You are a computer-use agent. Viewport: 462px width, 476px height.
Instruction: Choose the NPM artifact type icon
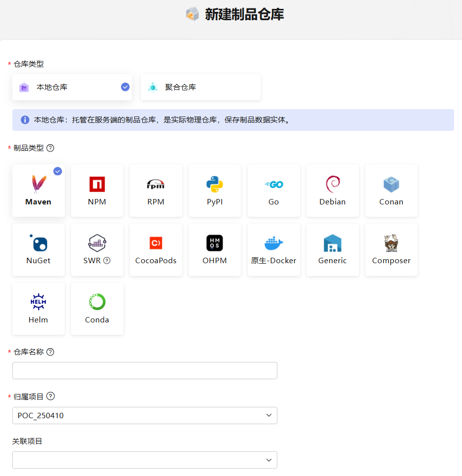[97, 184]
